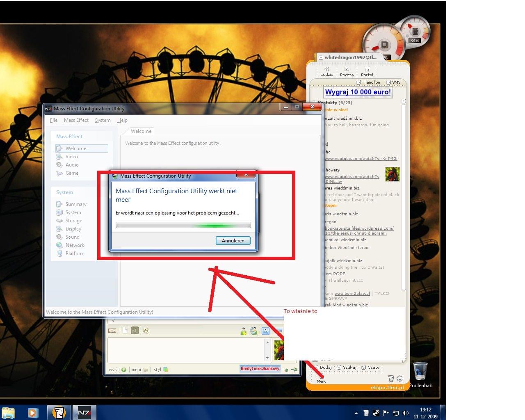Open Czaty in Tlen messenger
The height and width of the screenshot is (420, 525).
click(370, 367)
